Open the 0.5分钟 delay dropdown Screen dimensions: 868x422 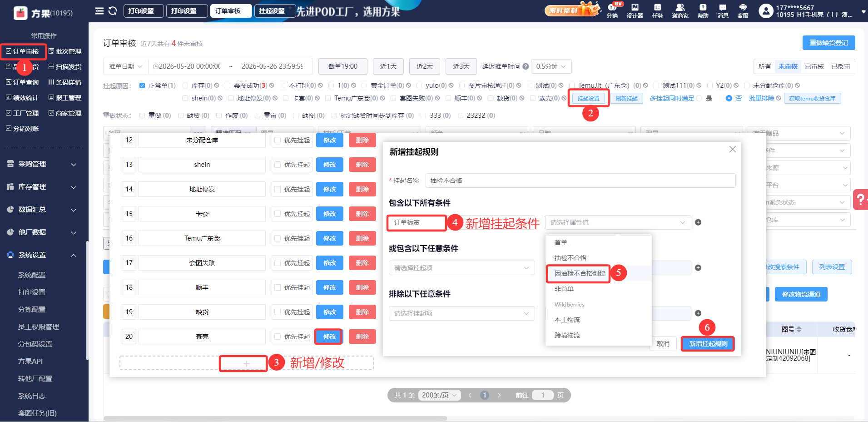(x=551, y=66)
